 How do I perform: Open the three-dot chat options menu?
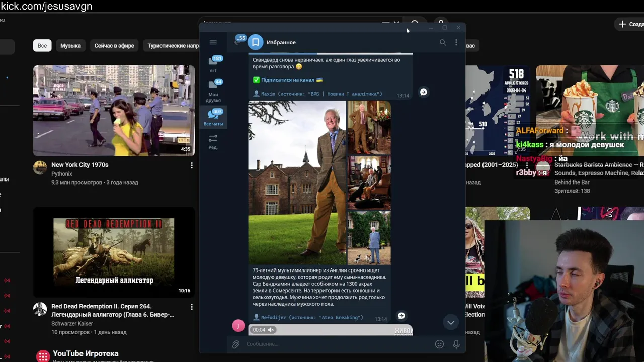tap(456, 42)
